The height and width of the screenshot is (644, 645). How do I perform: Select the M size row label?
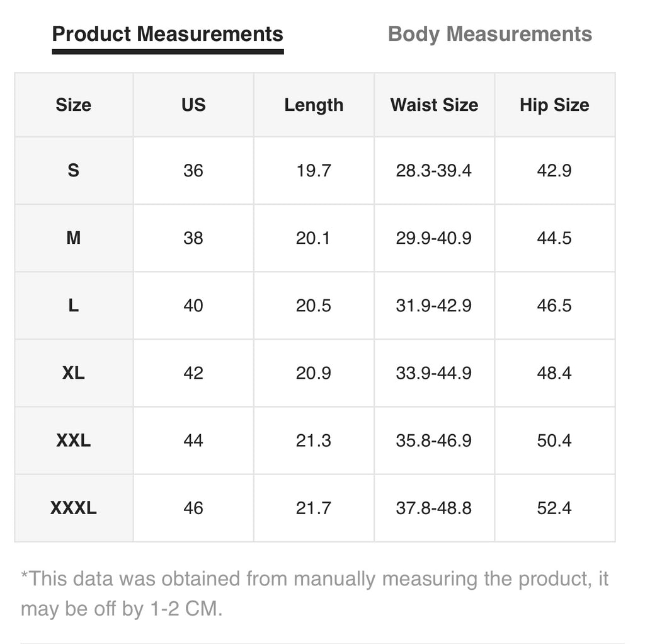point(73,238)
